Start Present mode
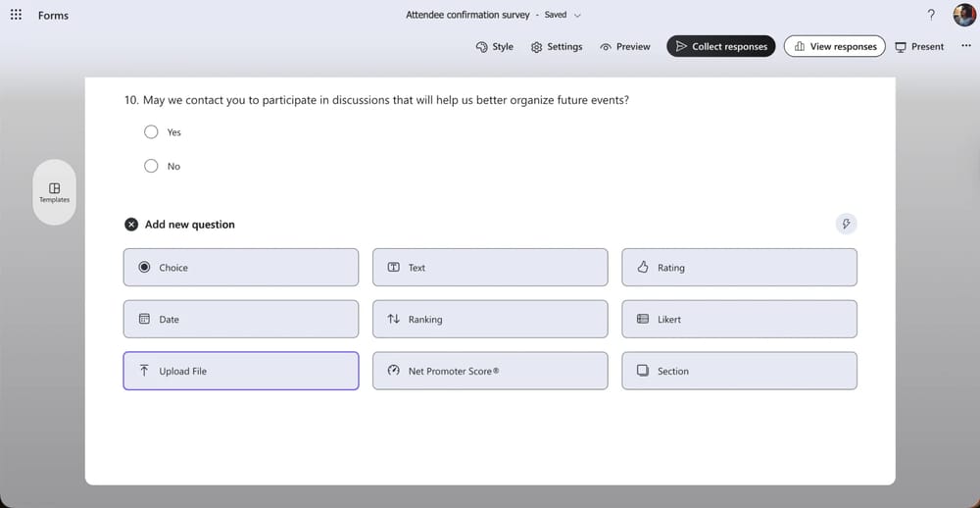Viewport: 980px width, 508px height. (919, 47)
